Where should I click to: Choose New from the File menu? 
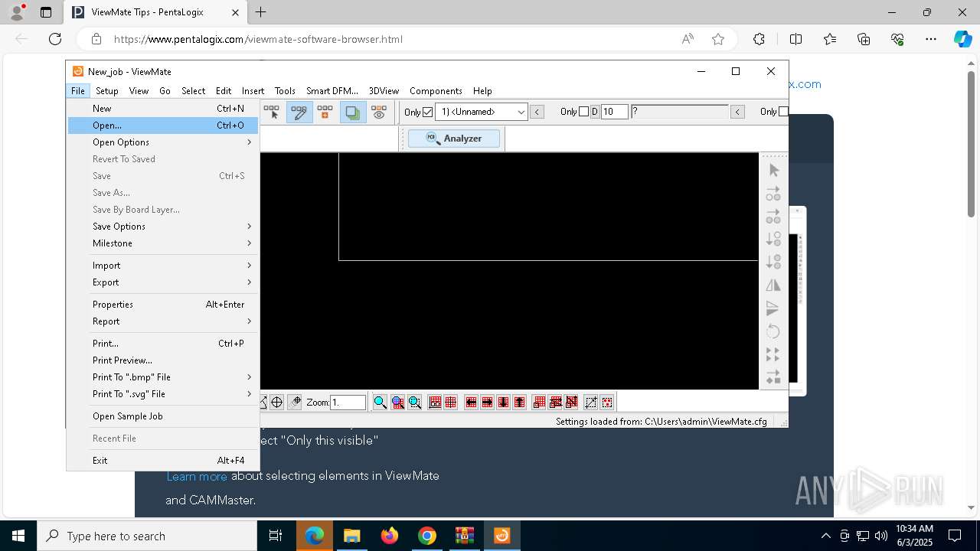(163, 109)
